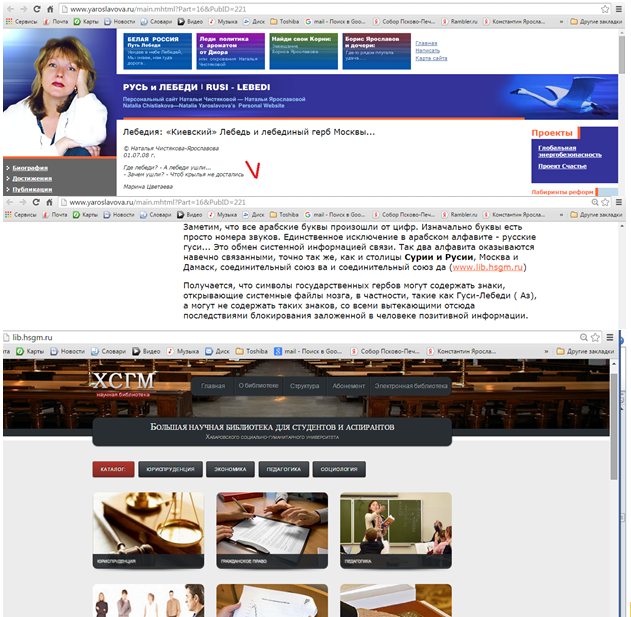
Task: Open the Структура navigation tab
Action: (305, 386)
